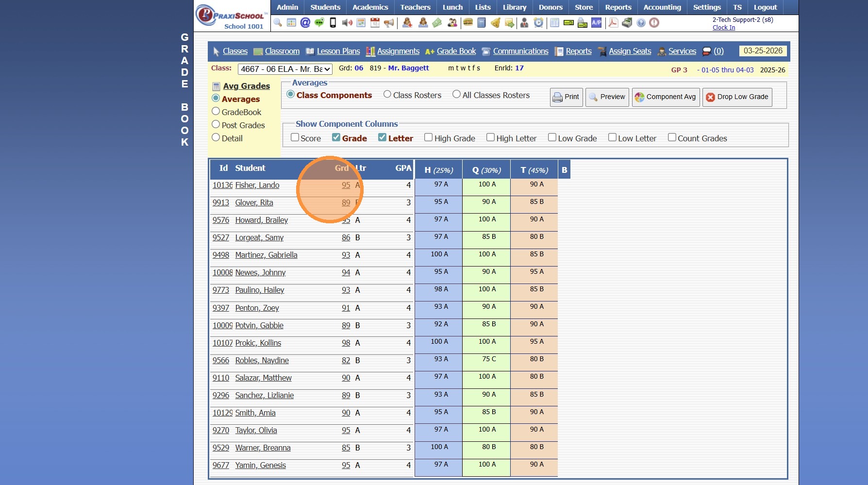Open the Accounting menu
The image size is (868, 485).
click(662, 7)
